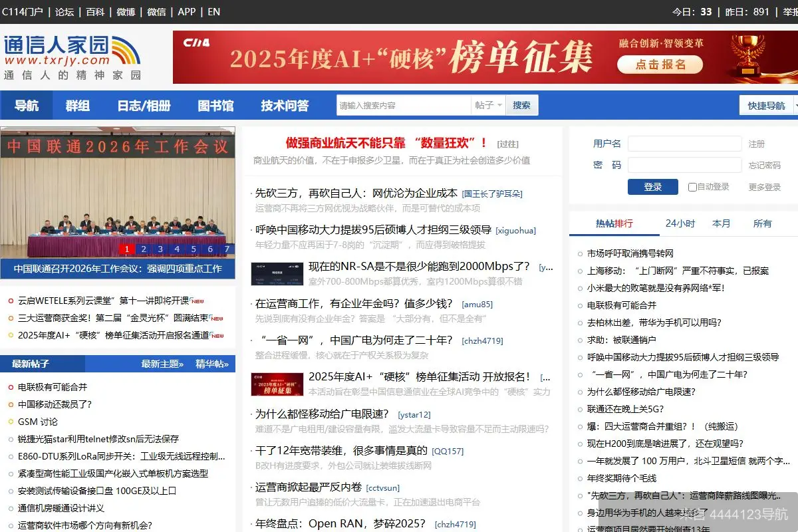Switch to 最新主题 tab
Viewport: 798px width, 532px height.
(x=162, y=364)
